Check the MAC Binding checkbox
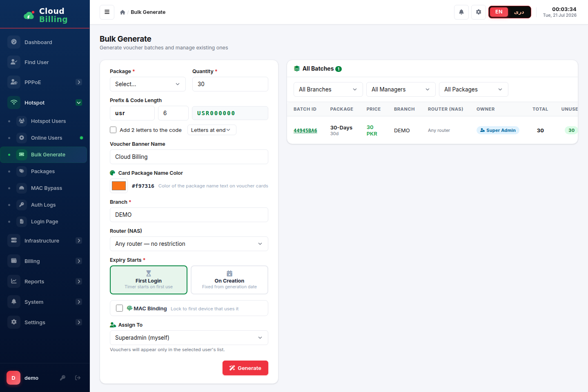The height and width of the screenshot is (392, 588). (119, 308)
